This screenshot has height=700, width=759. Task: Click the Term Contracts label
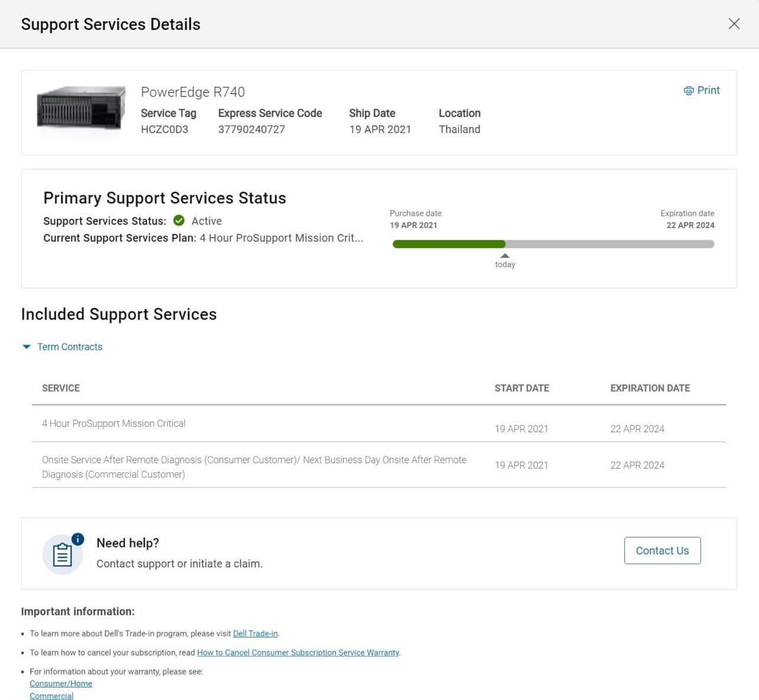tap(70, 347)
